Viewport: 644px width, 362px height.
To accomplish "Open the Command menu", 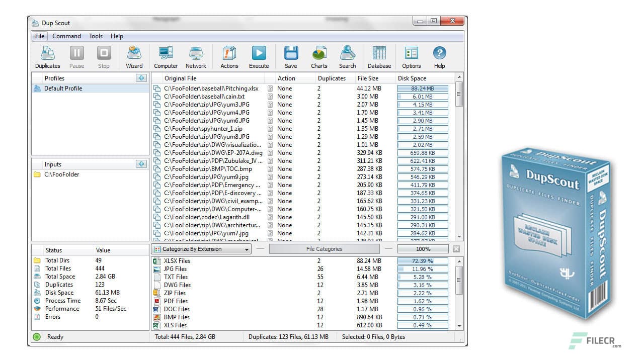I will pyautogui.click(x=66, y=36).
